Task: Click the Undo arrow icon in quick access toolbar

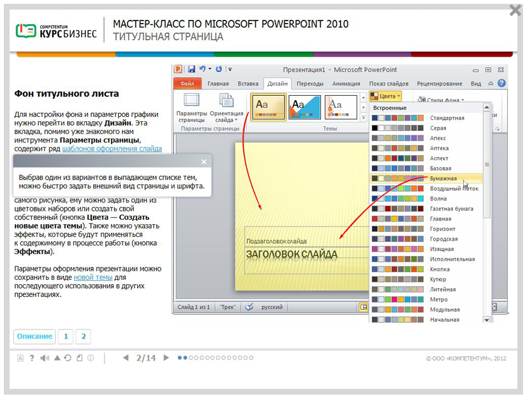Action: [x=202, y=69]
